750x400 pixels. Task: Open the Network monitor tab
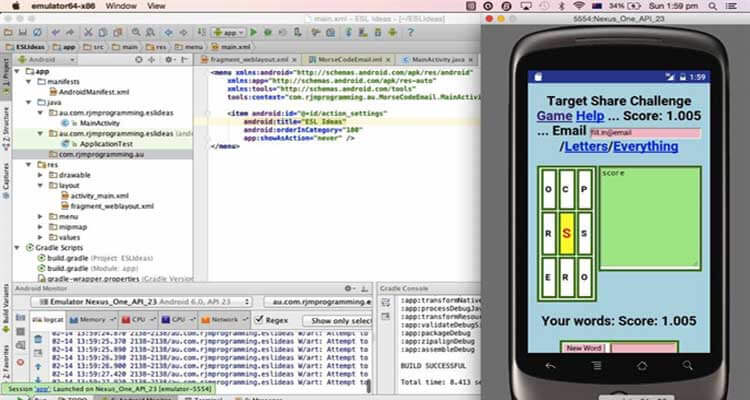click(224, 320)
